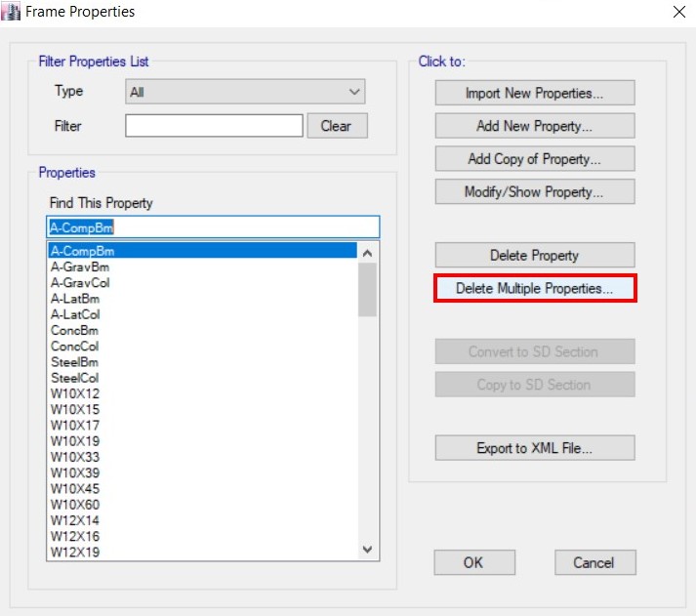The width and height of the screenshot is (696, 616).
Task: Cancel the Frame Properties dialog
Action: coord(594,562)
